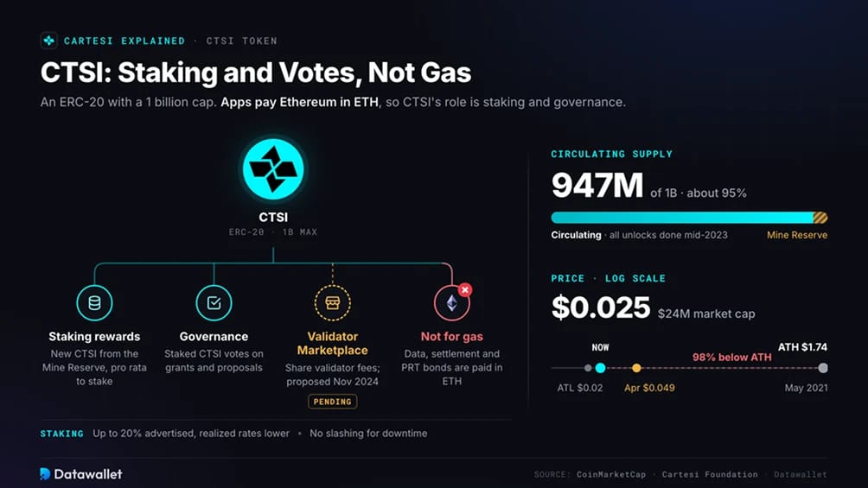868x488 pixels.
Task: Select the Staking rewards coin-stack icon
Action: coord(94,302)
